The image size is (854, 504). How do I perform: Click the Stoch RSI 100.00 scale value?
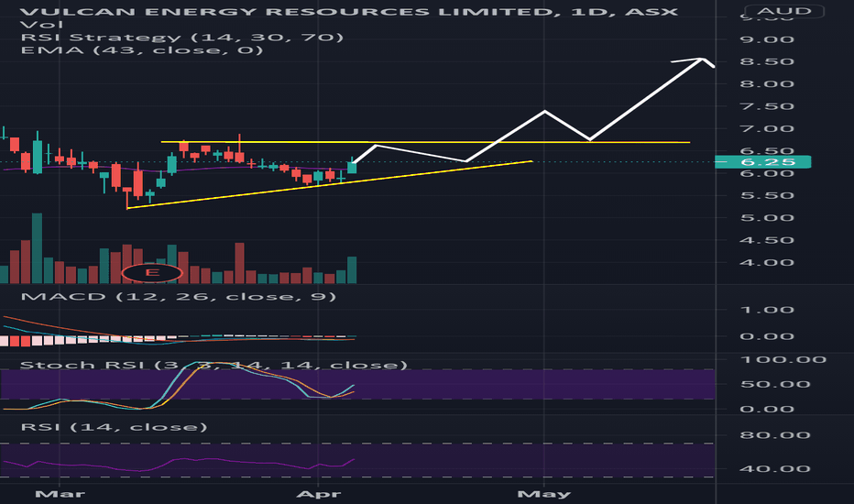coord(783,359)
